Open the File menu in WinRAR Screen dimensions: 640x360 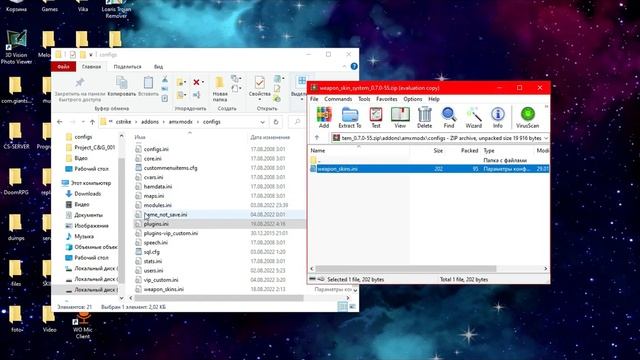[x=314, y=99]
